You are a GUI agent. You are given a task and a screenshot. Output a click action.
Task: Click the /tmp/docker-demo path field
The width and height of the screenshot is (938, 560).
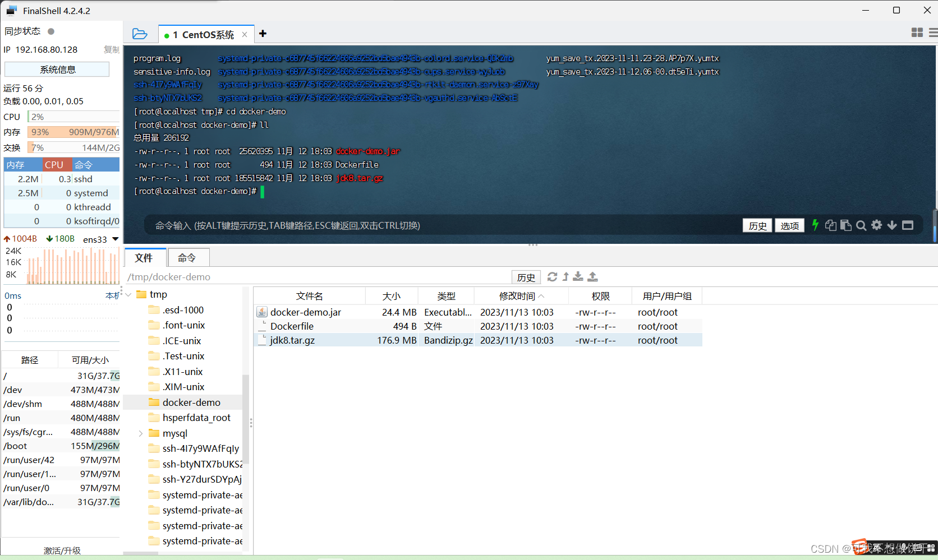317,277
